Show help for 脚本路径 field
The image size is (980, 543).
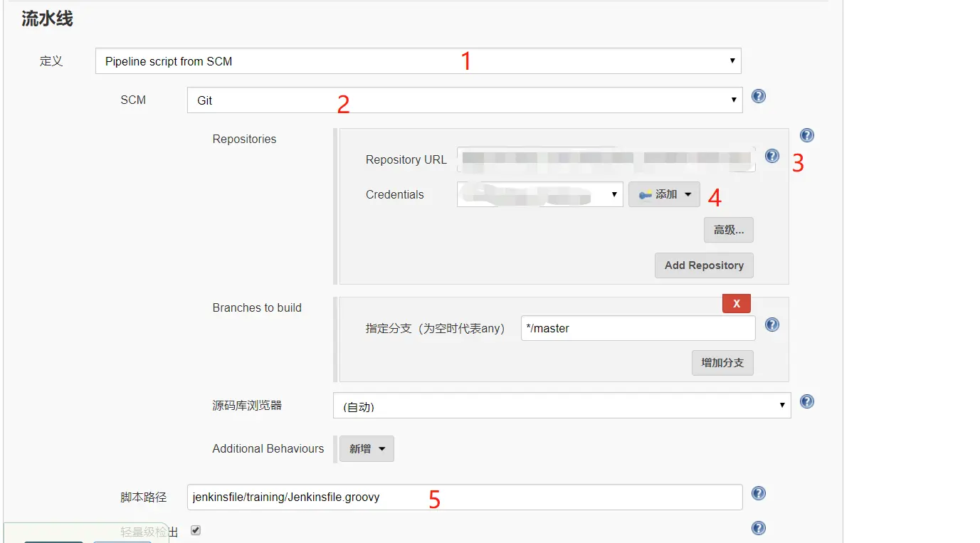click(759, 493)
